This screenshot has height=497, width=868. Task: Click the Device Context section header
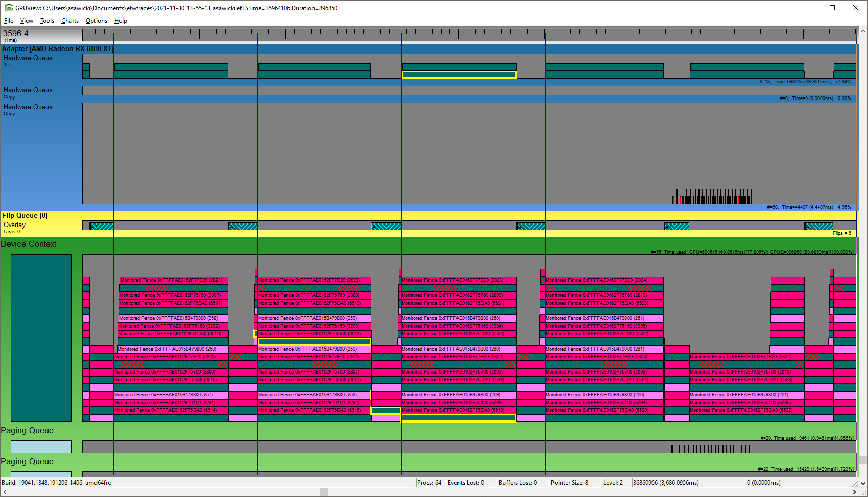tap(29, 244)
